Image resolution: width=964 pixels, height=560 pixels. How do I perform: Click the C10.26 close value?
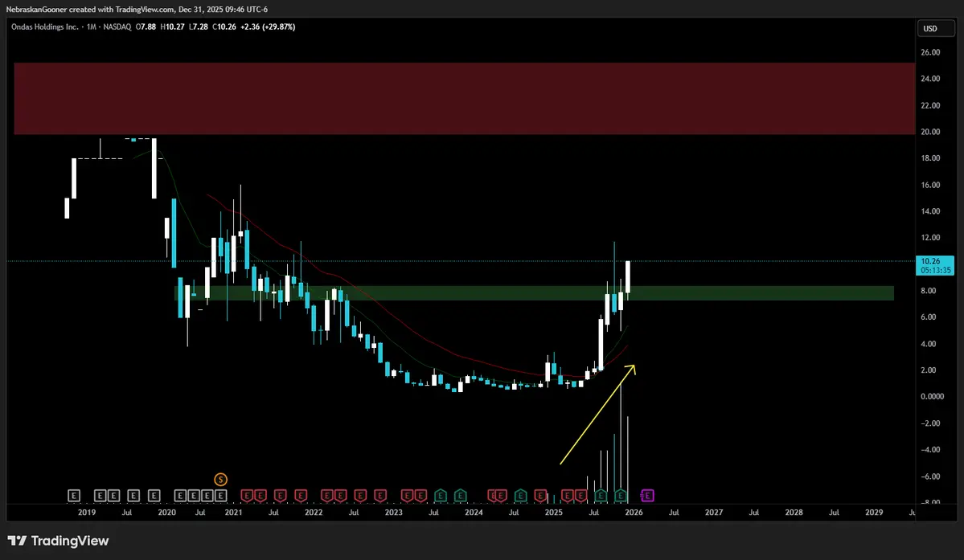click(x=224, y=27)
